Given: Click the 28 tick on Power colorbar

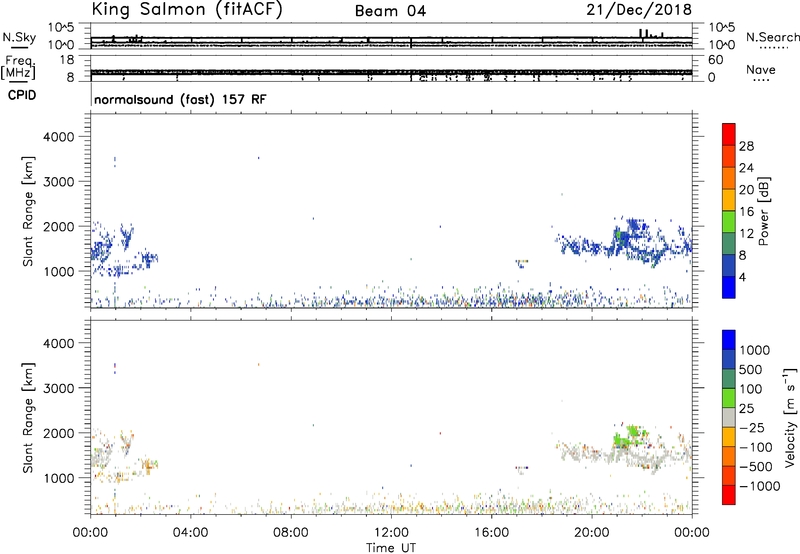Looking at the screenshot, I should pyautogui.click(x=746, y=146).
